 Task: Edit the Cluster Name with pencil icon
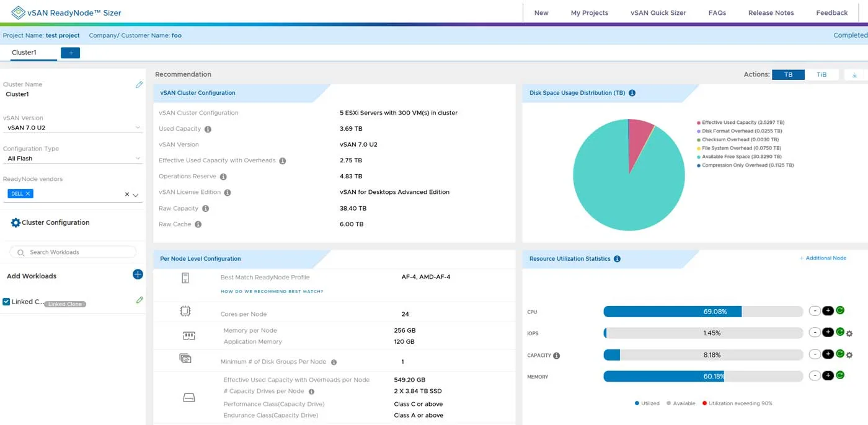139,85
